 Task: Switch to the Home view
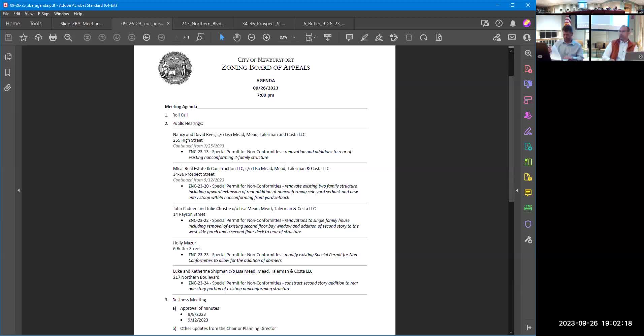[13, 24]
